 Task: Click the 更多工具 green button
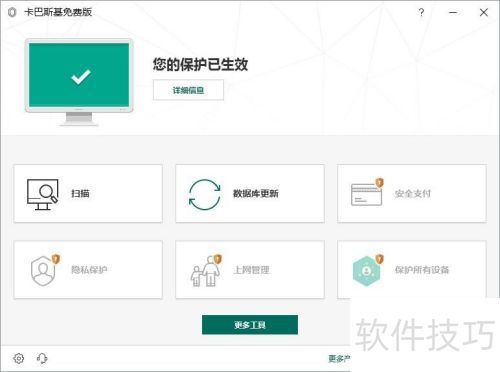coord(250,325)
